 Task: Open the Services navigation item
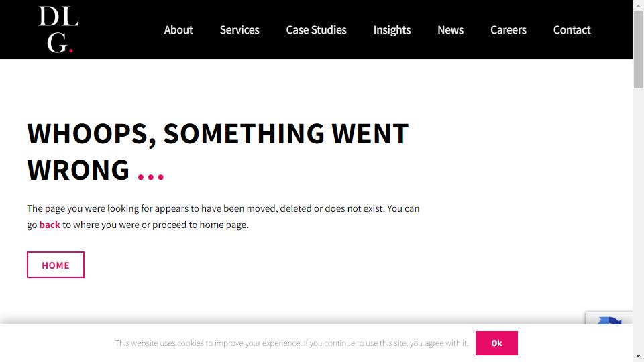(239, 30)
